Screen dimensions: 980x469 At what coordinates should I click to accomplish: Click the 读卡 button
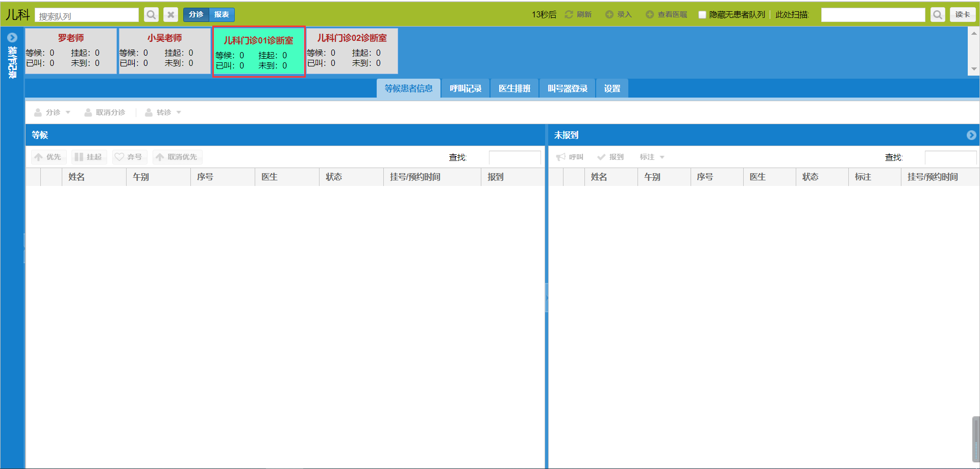pyautogui.click(x=963, y=15)
